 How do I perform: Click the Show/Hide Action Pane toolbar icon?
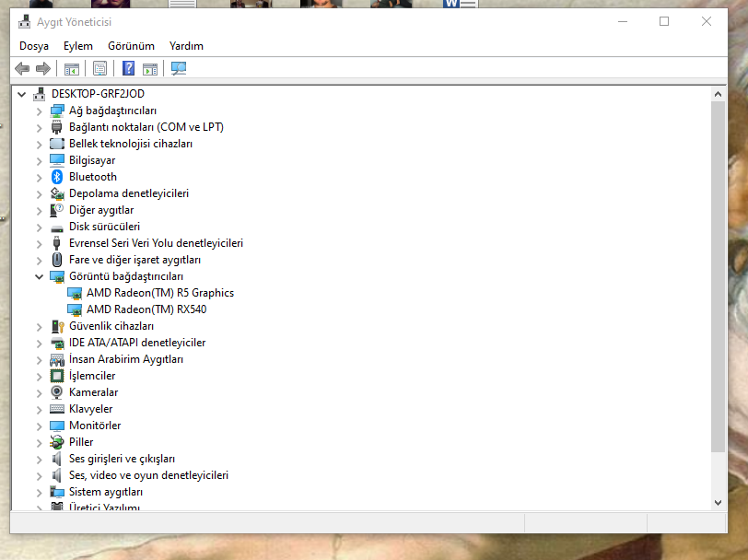coord(150,68)
